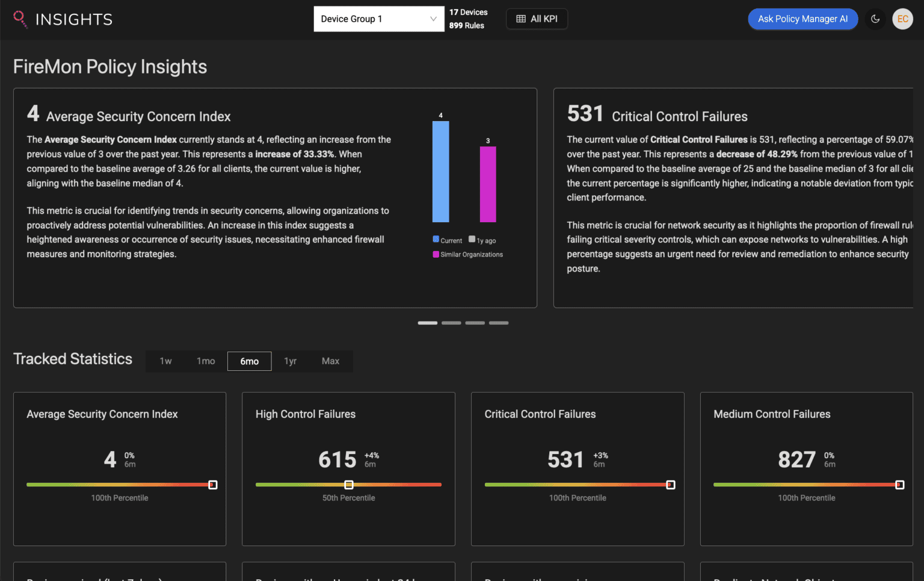This screenshot has height=581, width=924.
Task: Toggle the magenta Similar Organizations bar
Action: tap(488, 184)
